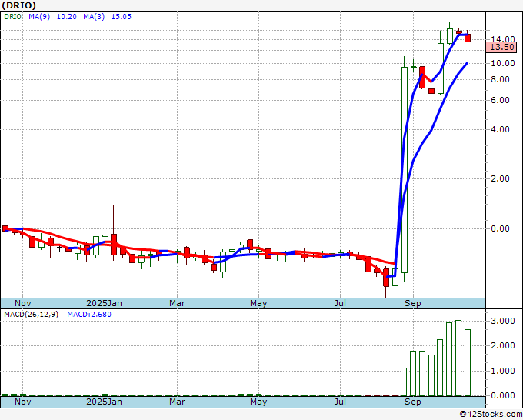Click the Nov label on price chart axis
Screen dimensions: 523x420
[22, 303]
